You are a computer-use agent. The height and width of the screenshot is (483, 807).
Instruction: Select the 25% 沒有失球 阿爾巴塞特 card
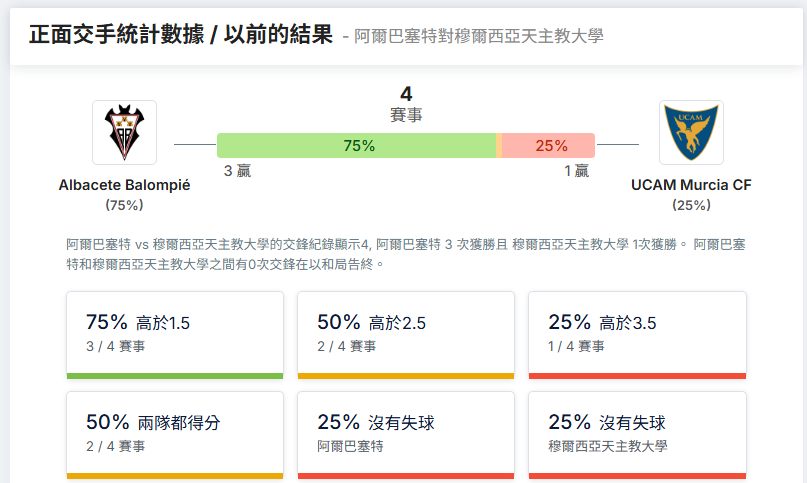tap(406, 436)
